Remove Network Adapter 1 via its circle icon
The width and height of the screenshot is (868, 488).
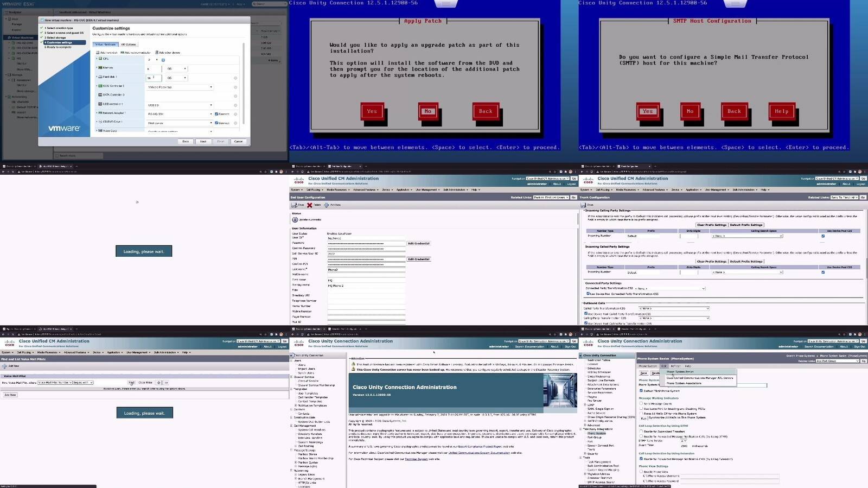pos(235,114)
